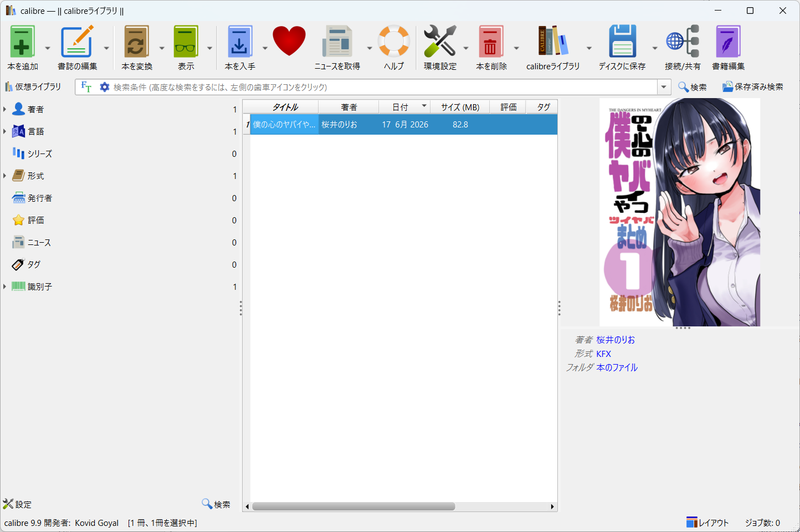Click the 書籍編集 edit book icon
This screenshot has height=532, width=800.
[728, 42]
